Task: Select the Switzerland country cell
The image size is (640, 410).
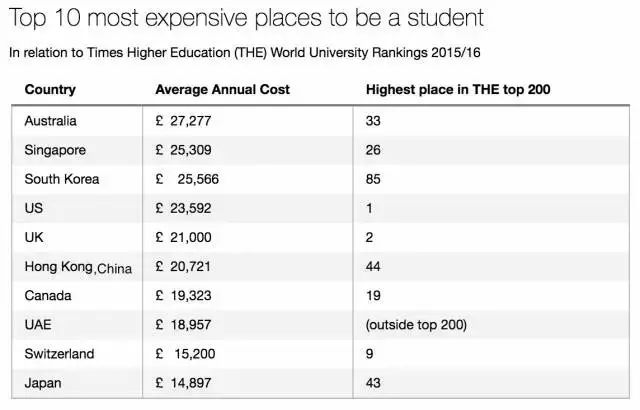Action: tap(58, 355)
